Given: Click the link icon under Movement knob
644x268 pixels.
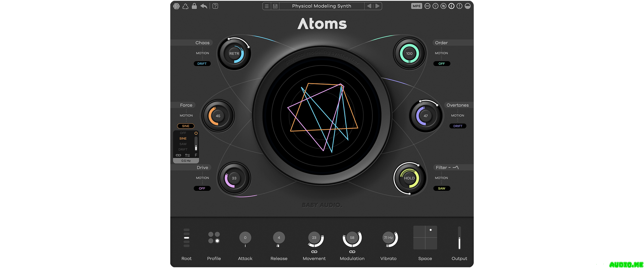Looking at the screenshot, I should point(314,252).
